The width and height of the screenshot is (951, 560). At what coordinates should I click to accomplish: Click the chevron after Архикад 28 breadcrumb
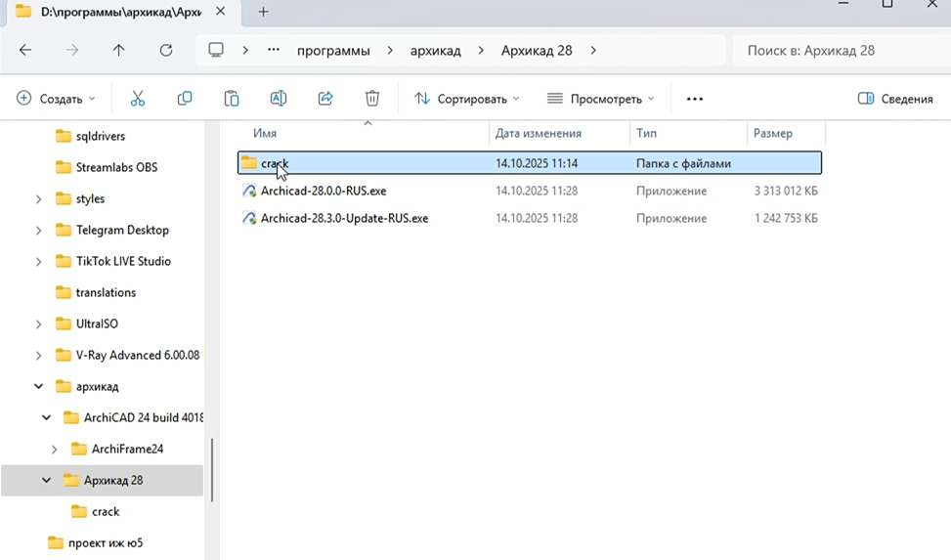tap(593, 51)
